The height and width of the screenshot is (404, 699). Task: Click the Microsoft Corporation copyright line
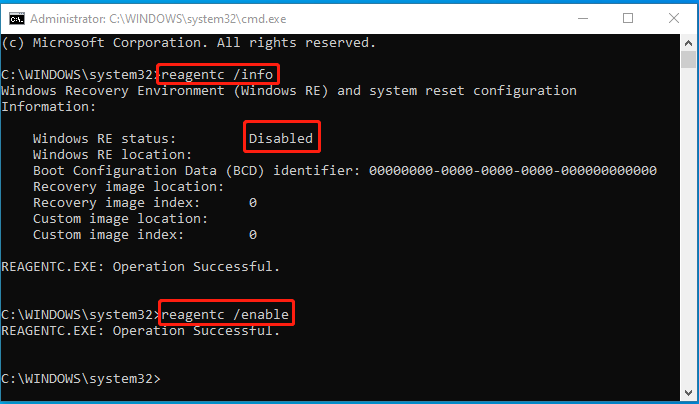(189, 43)
